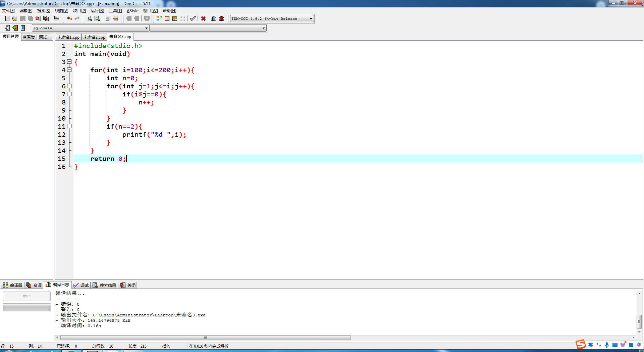Viewport: 644px width, 352px height.
Task: Click the Rebuild All grid icon
Action: tap(182, 18)
